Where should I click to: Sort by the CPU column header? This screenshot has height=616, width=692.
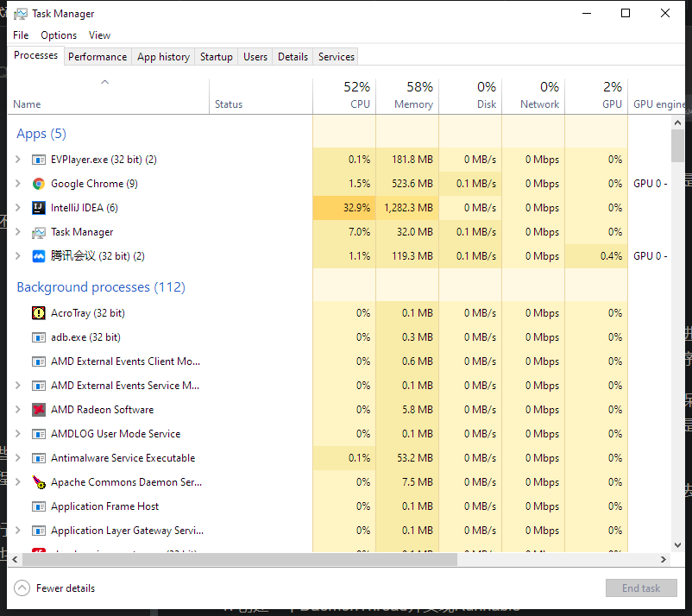[x=344, y=96]
